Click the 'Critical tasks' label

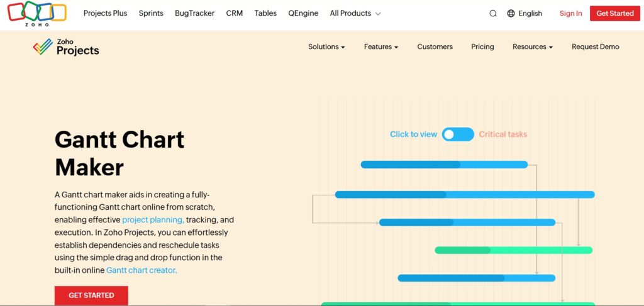point(502,134)
